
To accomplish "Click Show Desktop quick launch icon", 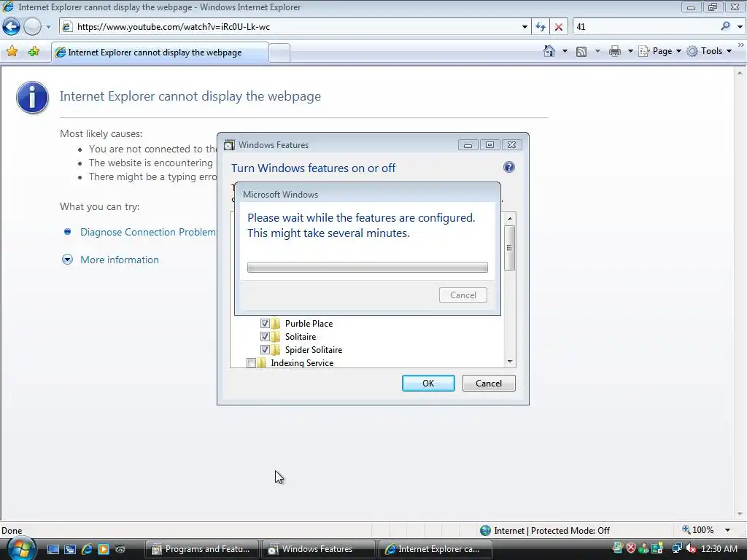I will [53, 549].
